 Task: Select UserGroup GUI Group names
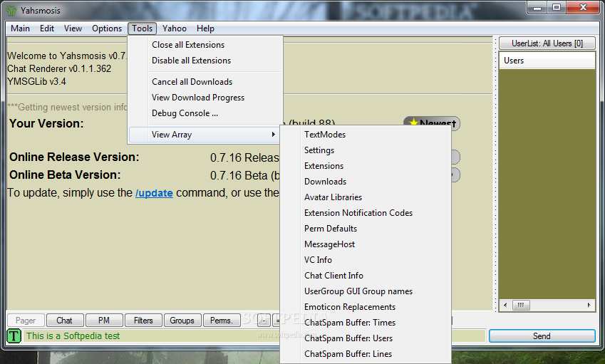point(366,291)
